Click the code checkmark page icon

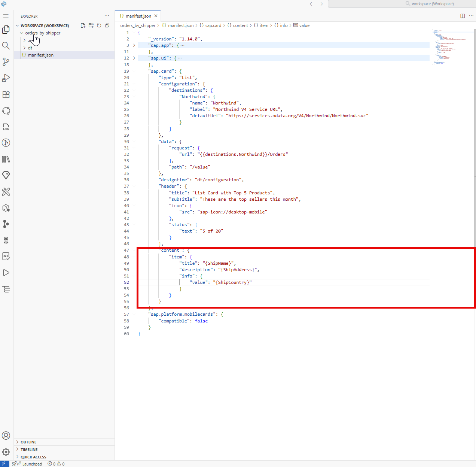click(x=6, y=257)
